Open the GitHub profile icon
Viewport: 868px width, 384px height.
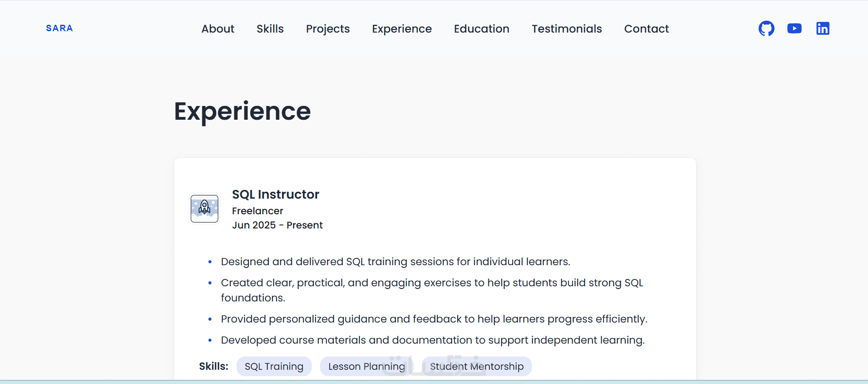[766, 28]
